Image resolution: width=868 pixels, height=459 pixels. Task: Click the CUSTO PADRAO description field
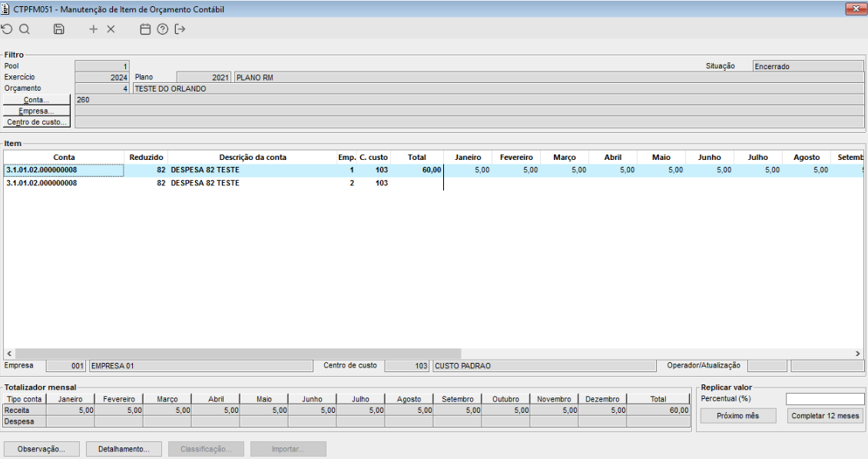coord(544,366)
